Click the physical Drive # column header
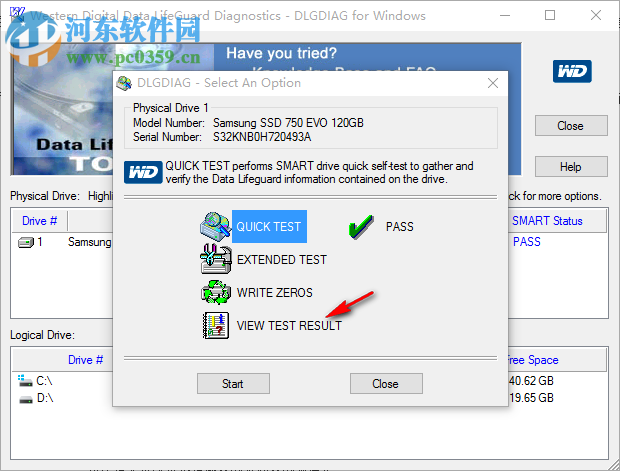The width and height of the screenshot is (620, 471). (x=40, y=221)
